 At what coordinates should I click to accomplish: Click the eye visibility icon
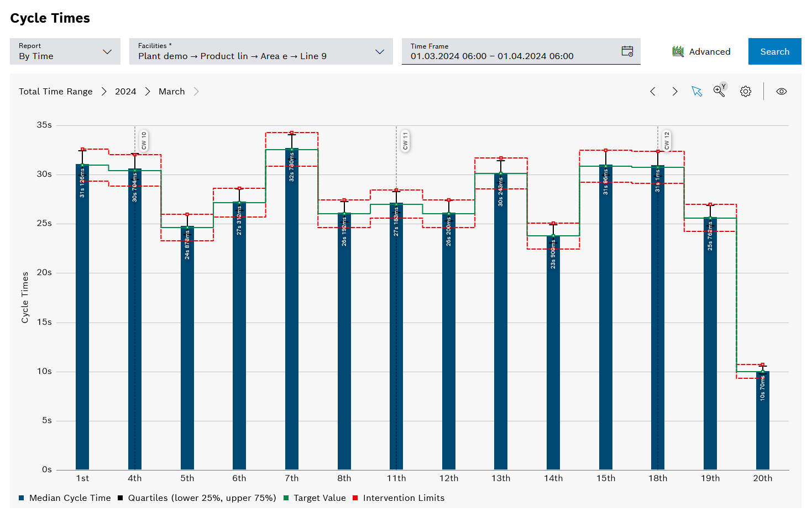pos(781,91)
